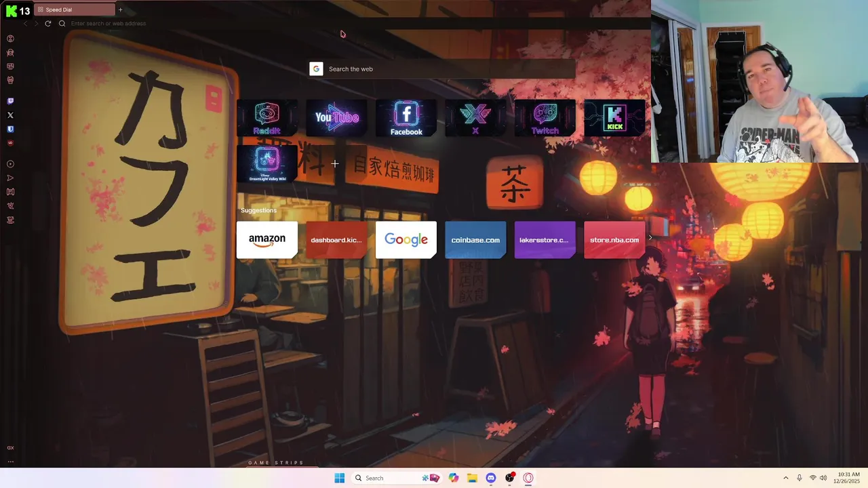
Task: Open the Google suggestion tile
Action: coord(406,240)
